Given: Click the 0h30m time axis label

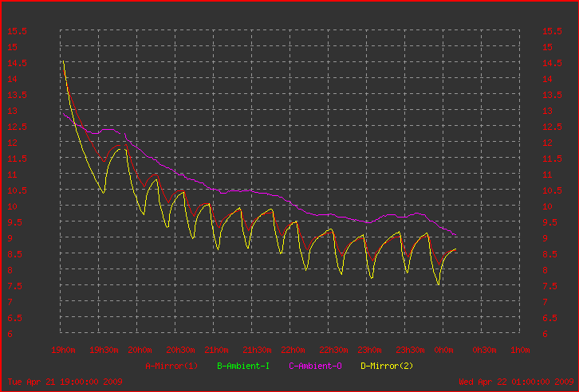Looking at the screenshot, I should click(484, 350).
